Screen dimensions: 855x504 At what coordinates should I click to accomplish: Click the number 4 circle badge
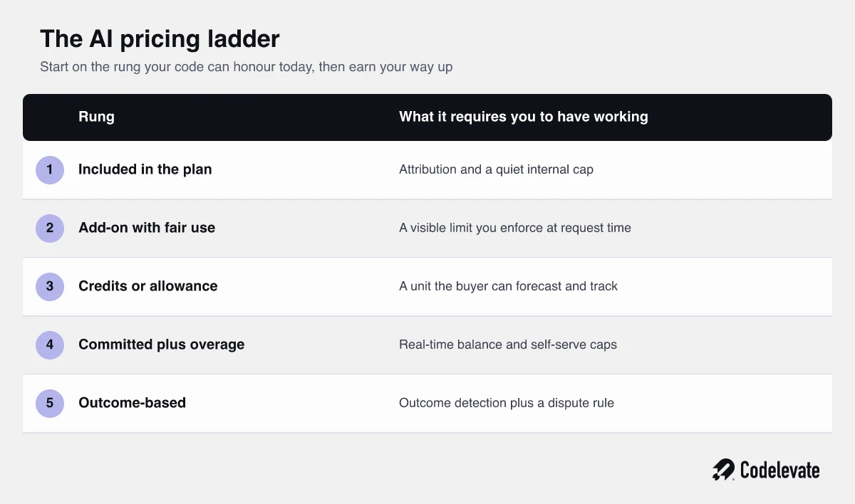pyautogui.click(x=50, y=345)
